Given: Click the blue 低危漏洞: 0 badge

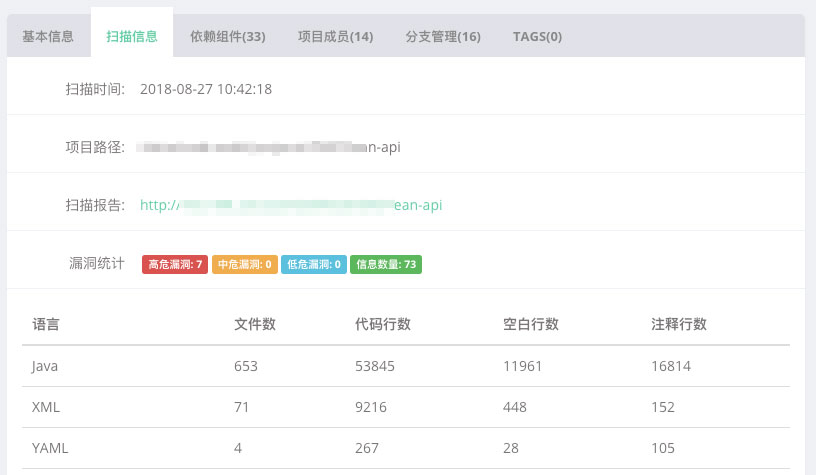Looking at the screenshot, I should click(314, 264).
